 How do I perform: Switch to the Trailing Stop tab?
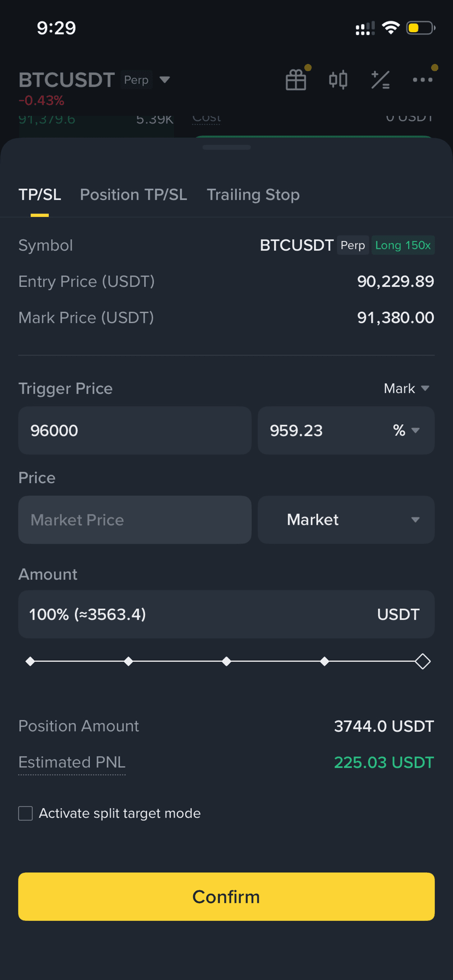click(253, 195)
